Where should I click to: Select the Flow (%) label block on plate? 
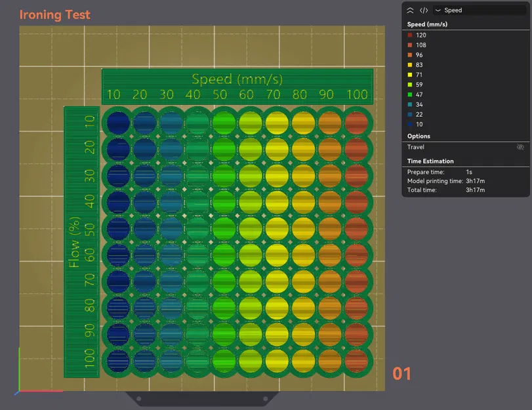[82, 241]
